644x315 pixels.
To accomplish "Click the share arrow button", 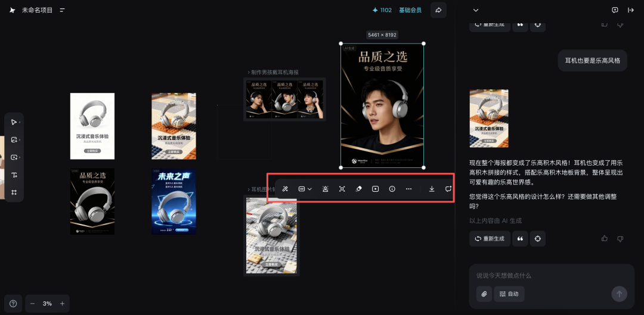I will pyautogui.click(x=438, y=10).
